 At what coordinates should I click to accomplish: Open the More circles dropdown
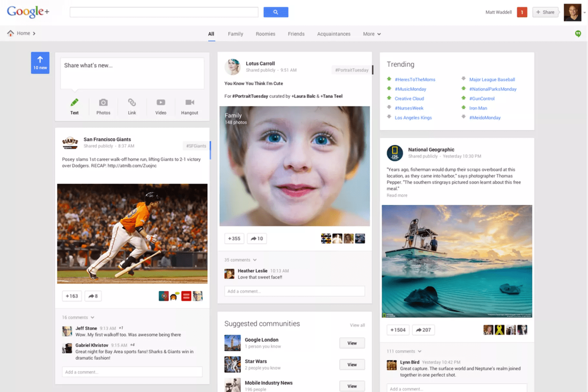click(x=372, y=33)
